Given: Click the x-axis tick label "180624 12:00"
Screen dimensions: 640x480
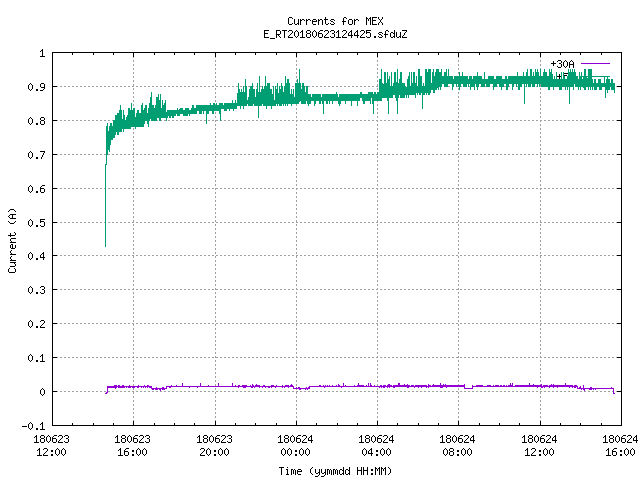Looking at the screenshot, I should 539,446.
